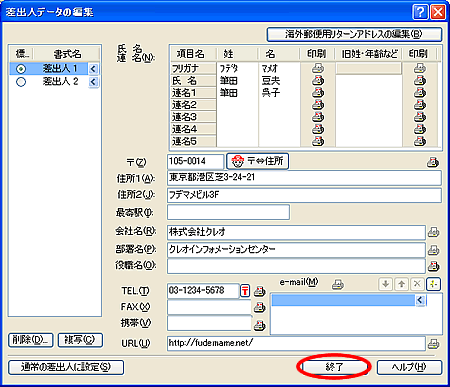Toggle print icon for URL field
Viewport: 450px width, 387px height.
[433, 344]
